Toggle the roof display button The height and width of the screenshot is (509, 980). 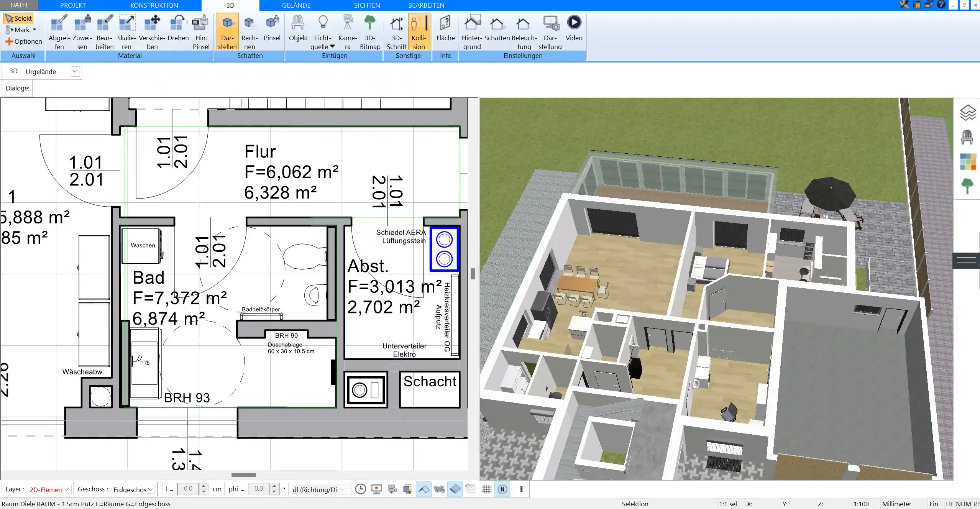point(424,489)
